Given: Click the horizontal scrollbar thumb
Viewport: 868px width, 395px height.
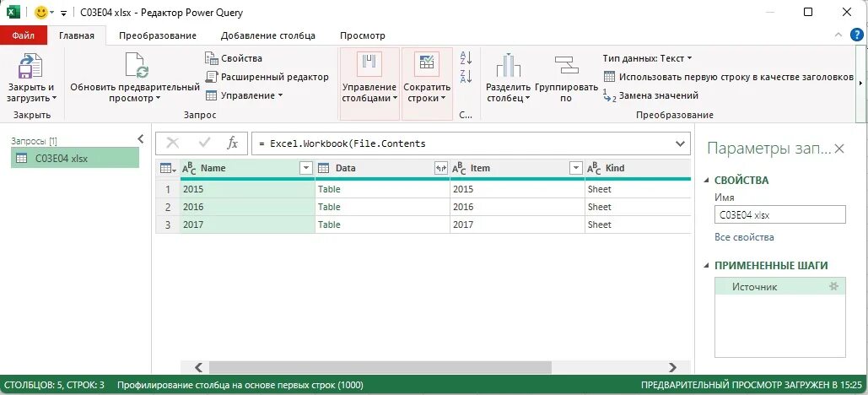Looking at the screenshot, I should pyautogui.click(x=380, y=367).
